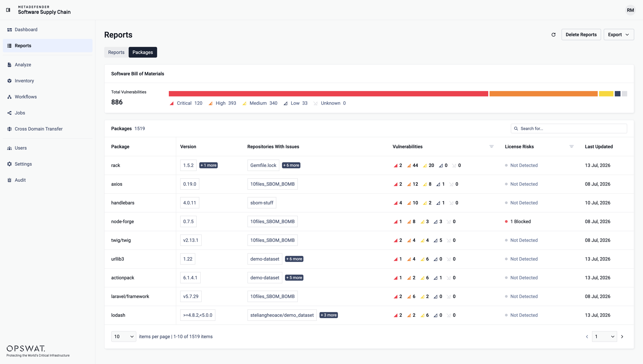
Task: Go to Inventory in sidebar
Action: [x=48, y=81]
